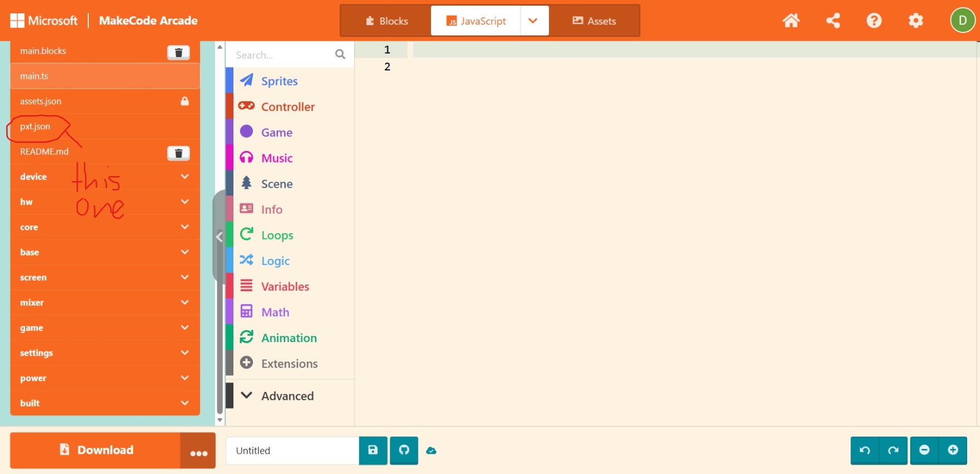The width and height of the screenshot is (980, 474).
Task: Collapse the simulator side panel
Action: (x=219, y=237)
